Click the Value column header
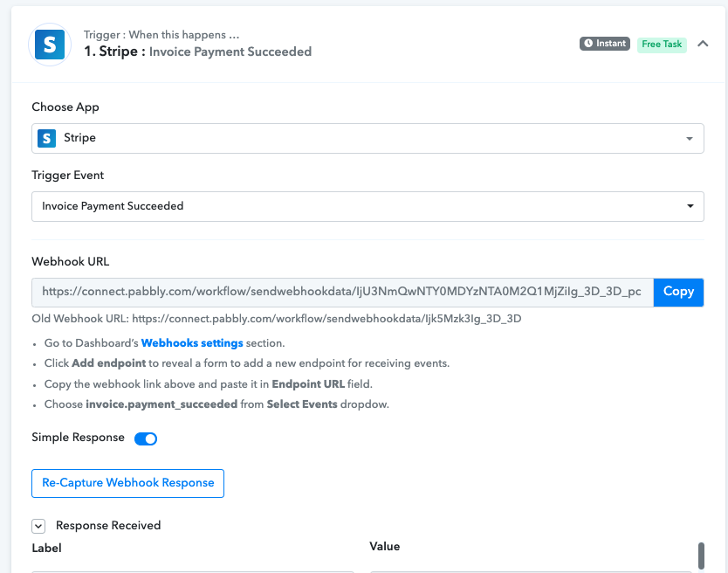The width and height of the screenshot is (728, 573). (x=384, y=547)
